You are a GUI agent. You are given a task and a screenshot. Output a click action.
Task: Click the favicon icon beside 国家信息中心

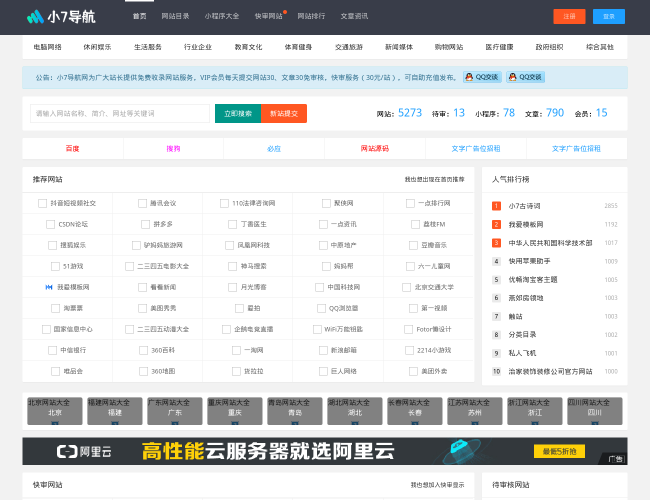[46, 329]
